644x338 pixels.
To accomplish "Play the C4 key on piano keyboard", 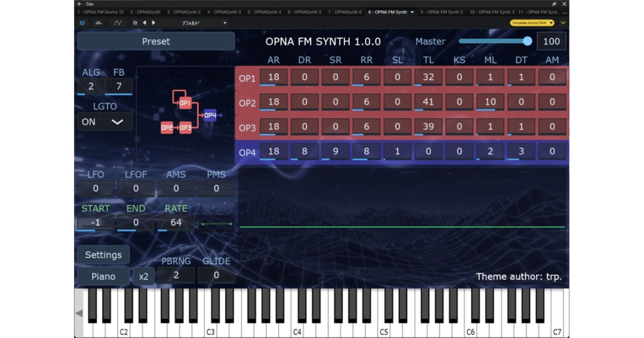I will coord(296,330).
